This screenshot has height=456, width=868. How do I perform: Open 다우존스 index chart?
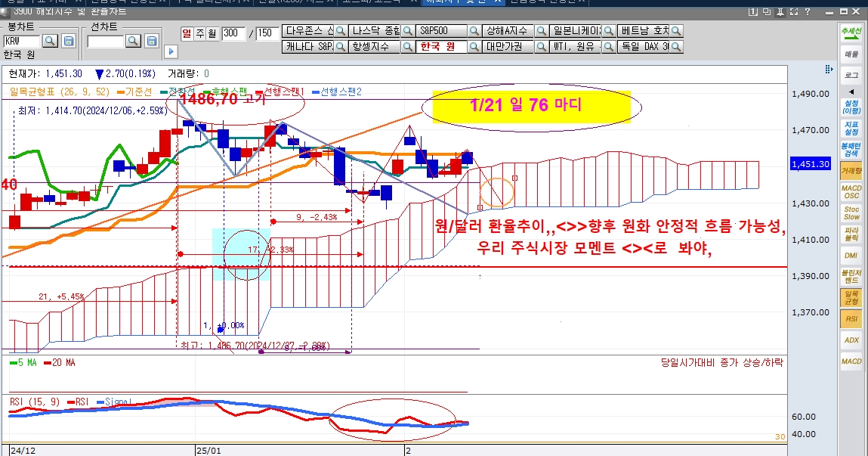tap(307, 31)
